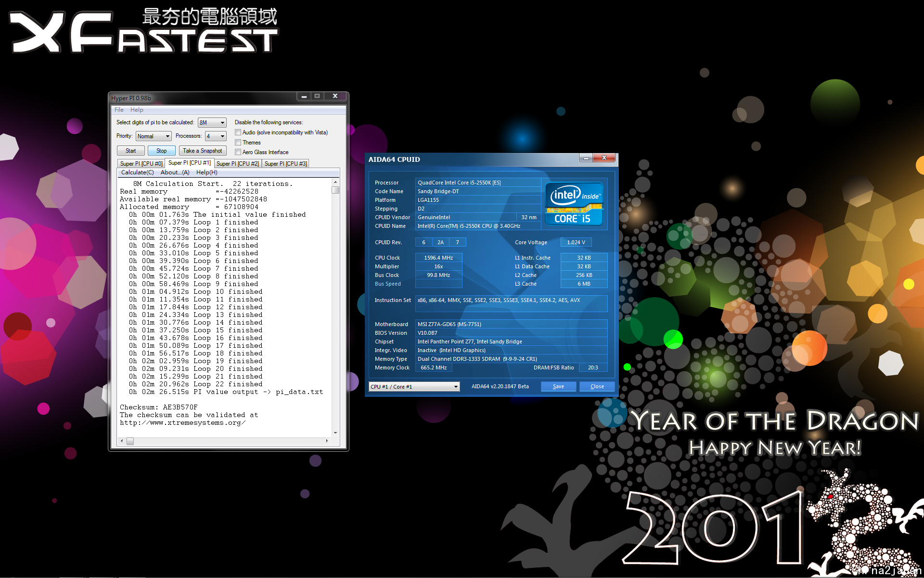The height and width of the screenshot is (578, 924).
Task: Open the About...(A) menu
Action: coord(175,172)
